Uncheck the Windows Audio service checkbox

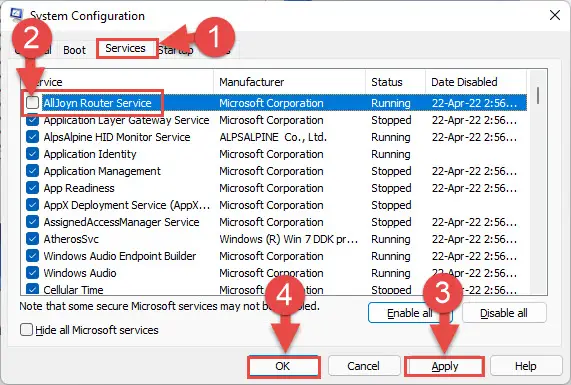(x=32, y=272)
